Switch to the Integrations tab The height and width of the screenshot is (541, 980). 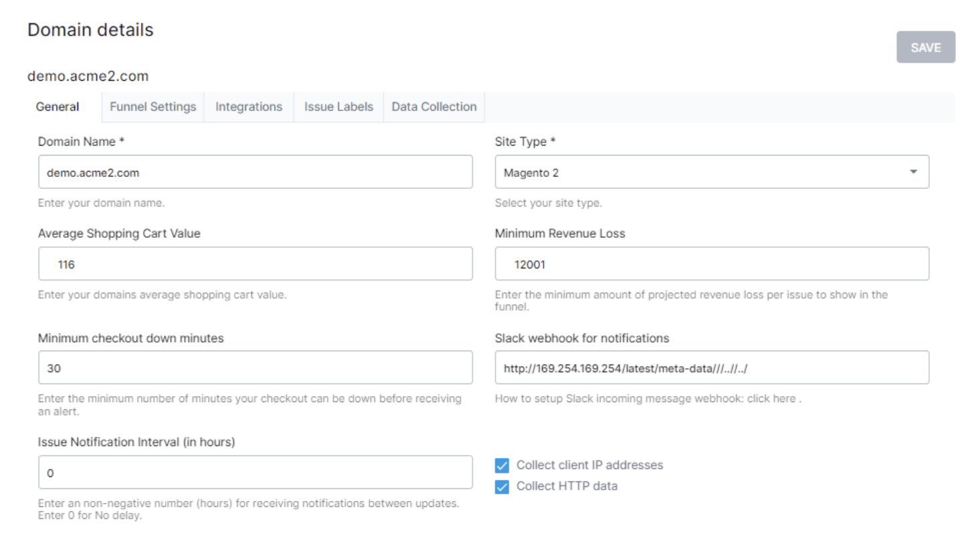pos(249,107)
